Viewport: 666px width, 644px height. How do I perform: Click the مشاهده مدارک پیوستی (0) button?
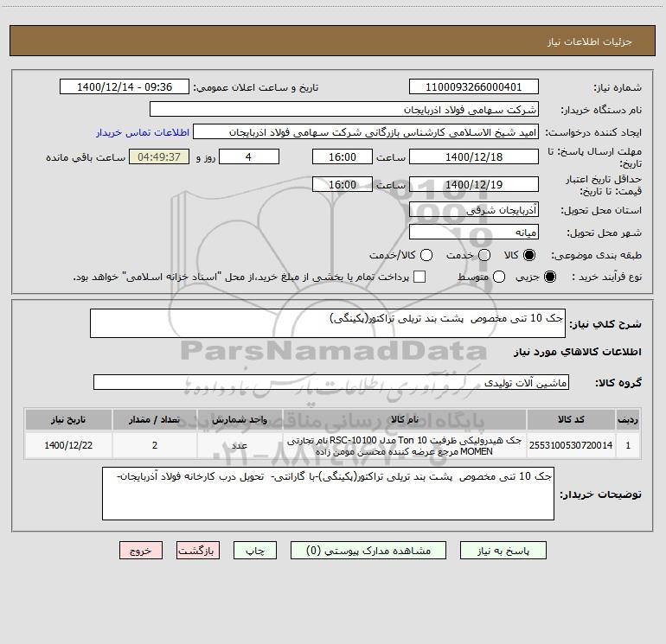point(368,551)
